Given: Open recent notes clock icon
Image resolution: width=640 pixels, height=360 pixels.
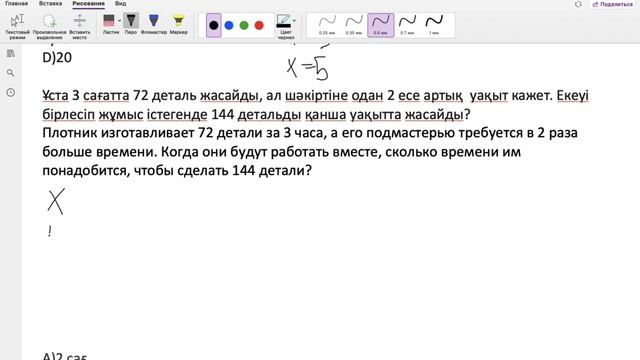Looking at the screenshot, I should pyautogui.click(x=11, y=93).
